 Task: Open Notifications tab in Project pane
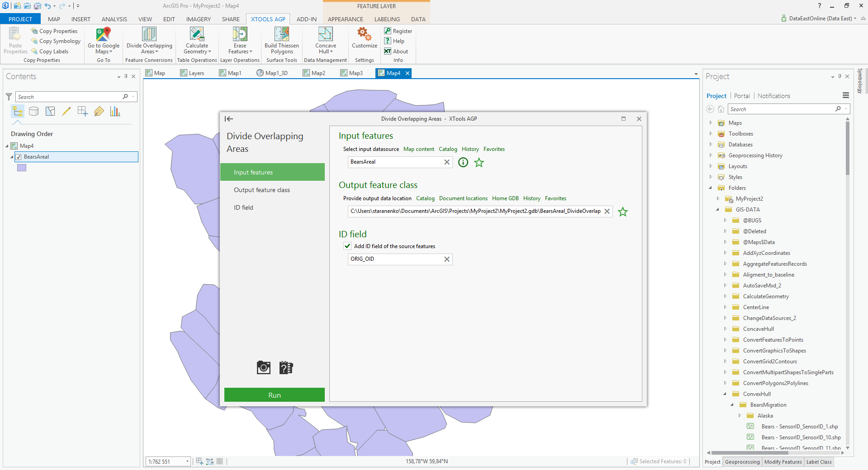pos(774,96)
